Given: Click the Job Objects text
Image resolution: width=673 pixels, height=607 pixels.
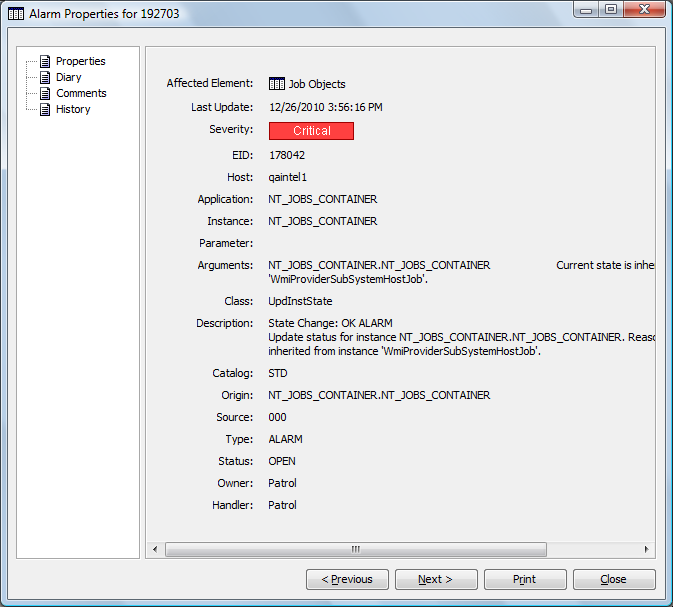Looking at the screenshot, I should pos(317,84).
